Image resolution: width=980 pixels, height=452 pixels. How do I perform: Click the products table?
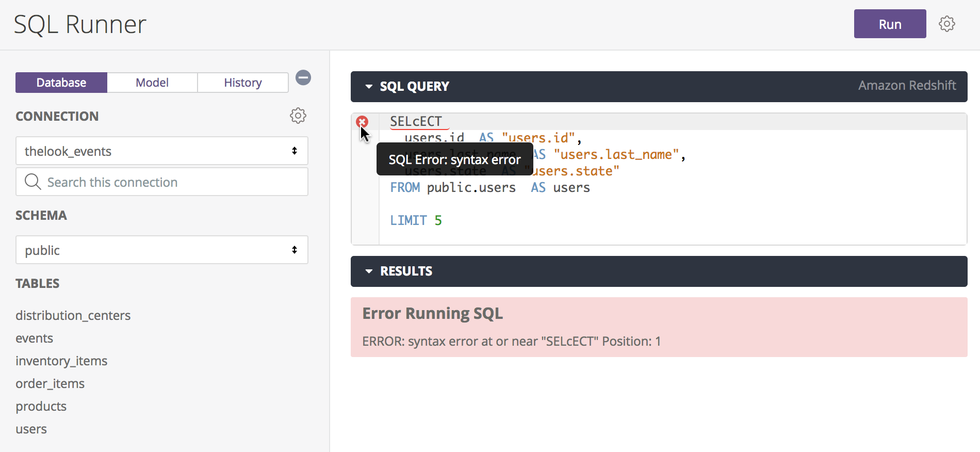click(x=41, y=406)
